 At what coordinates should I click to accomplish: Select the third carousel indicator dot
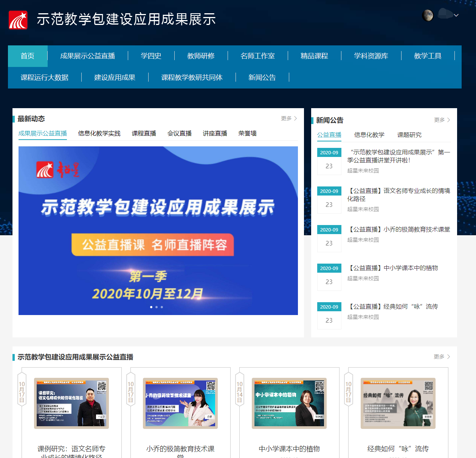(x=162, y=307)
